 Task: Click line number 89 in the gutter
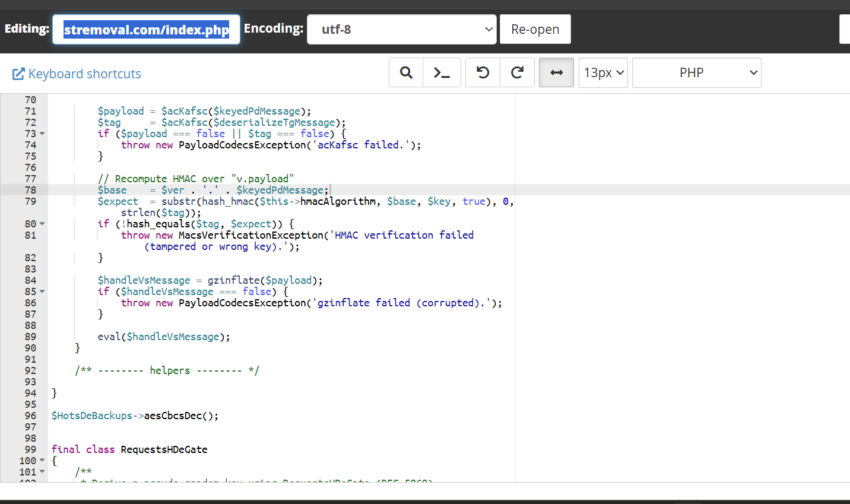(x=30, y=337)
